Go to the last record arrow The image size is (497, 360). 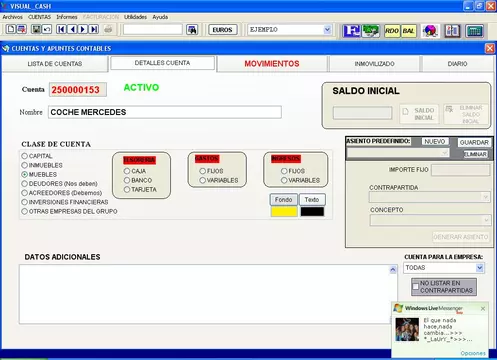(94, 29)
